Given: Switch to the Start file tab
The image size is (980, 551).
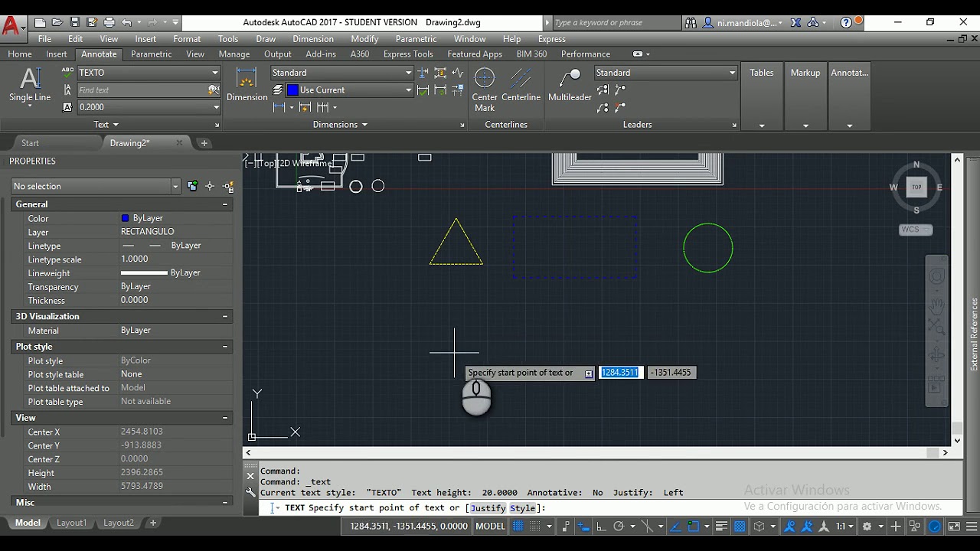Looking at the screenshot, I should [x=30, y=143].
